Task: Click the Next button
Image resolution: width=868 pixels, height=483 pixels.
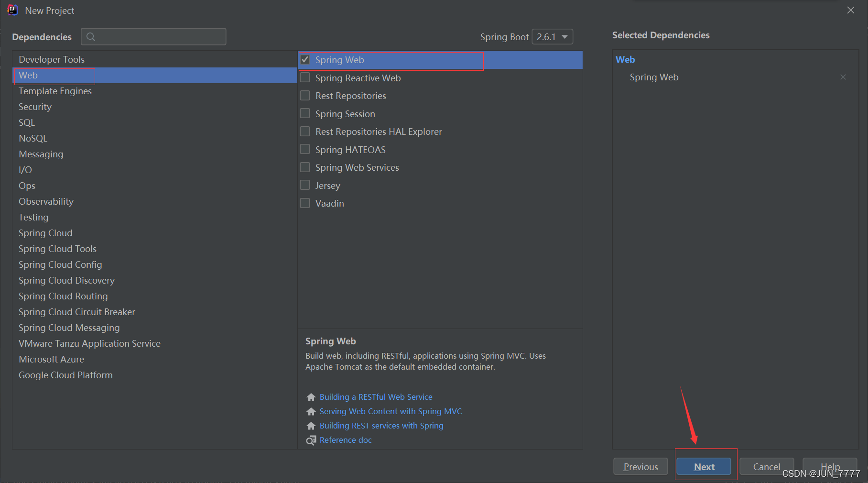Action: 704,467
